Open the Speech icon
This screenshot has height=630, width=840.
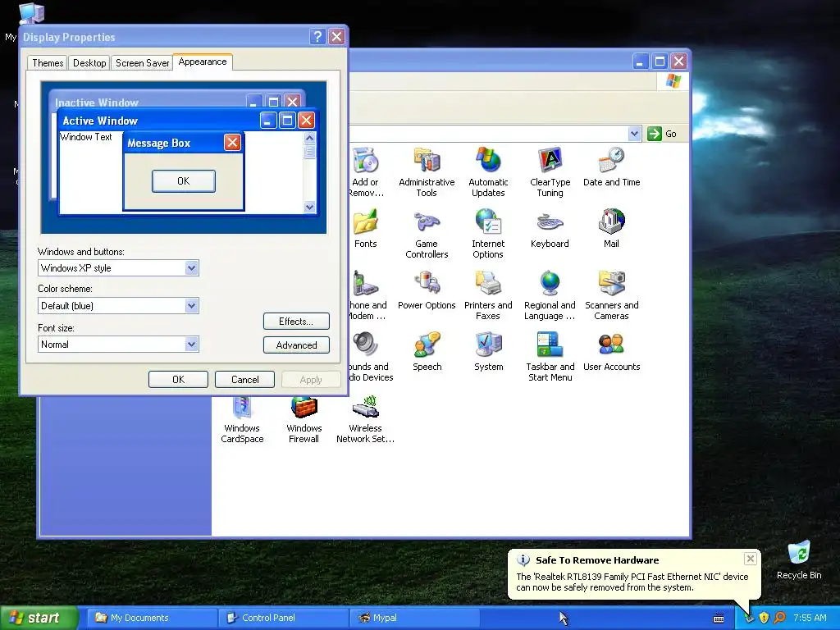(x=427, y=345)
